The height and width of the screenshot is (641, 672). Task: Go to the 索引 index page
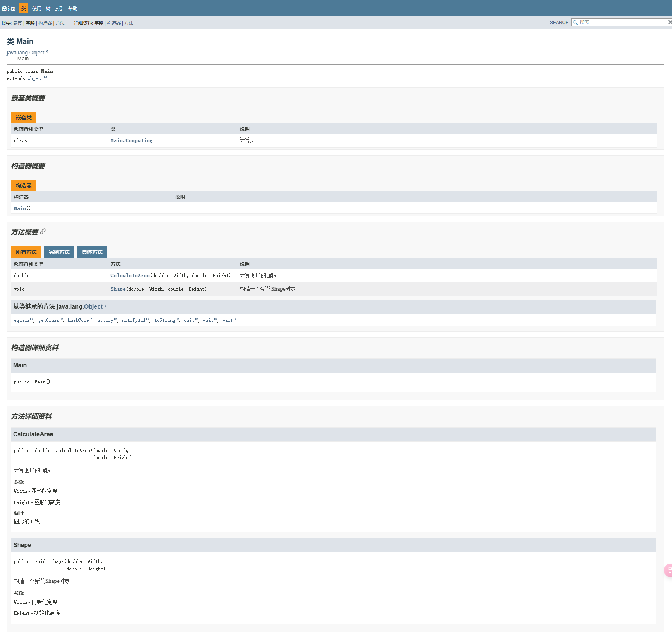click(x=59, y=8)
